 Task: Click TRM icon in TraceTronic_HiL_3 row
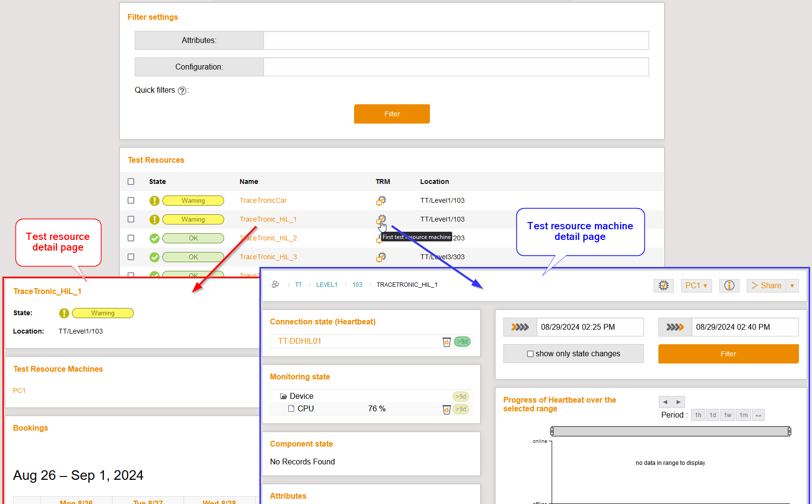381,257
